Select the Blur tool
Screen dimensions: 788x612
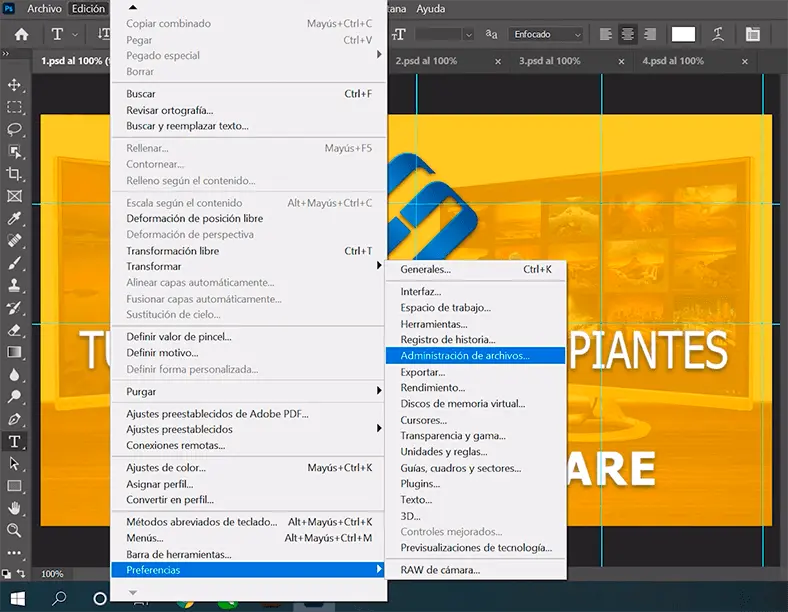pos(14,375)
